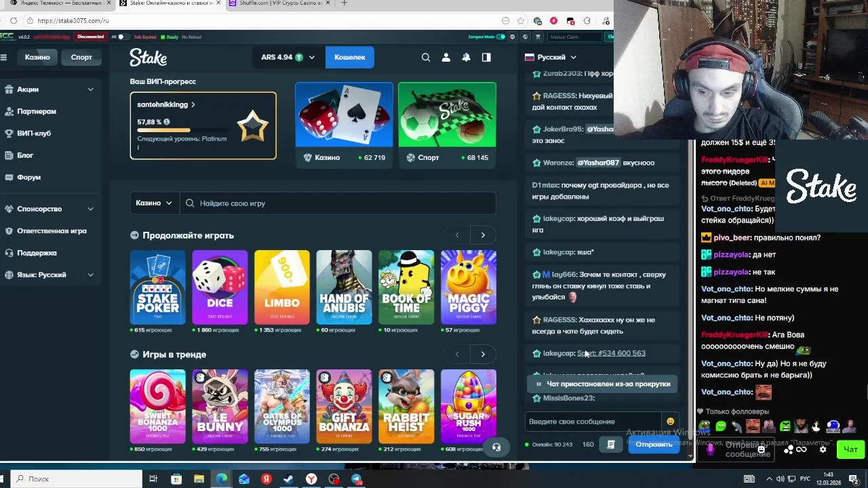Screen dimensions: 868x488
Task: Click the Спорт button in the top bar
Action: tap(81, 58)
